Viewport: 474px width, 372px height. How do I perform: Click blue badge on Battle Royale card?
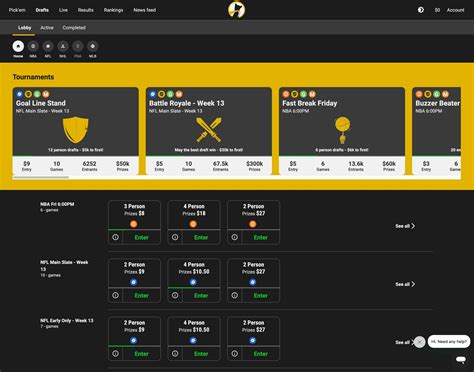tap(153, 94)
